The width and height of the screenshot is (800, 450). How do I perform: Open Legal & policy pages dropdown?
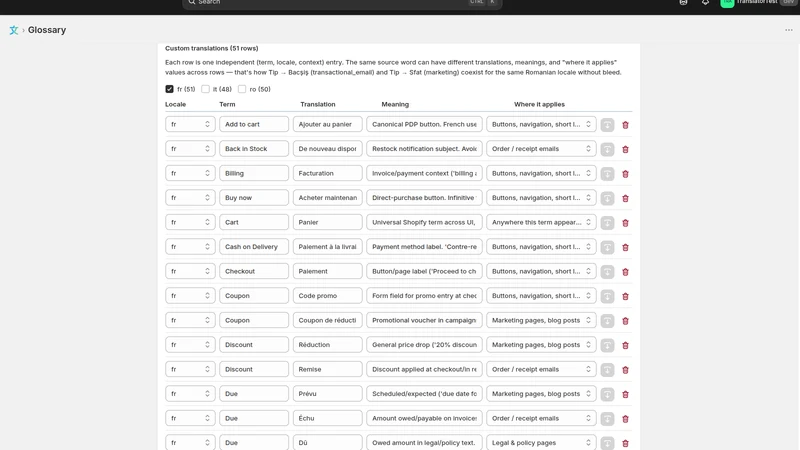coord(541,442)
